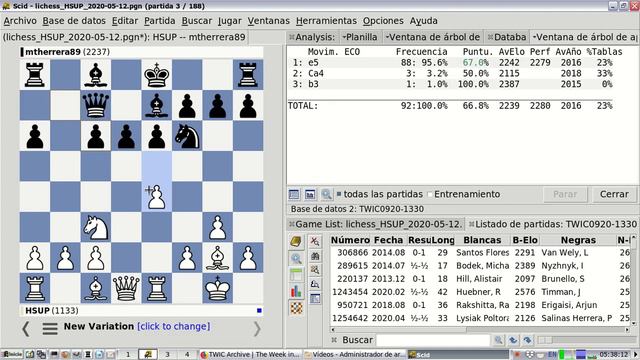Click the magnifier icon right of Buscar field

pos(498,340)
